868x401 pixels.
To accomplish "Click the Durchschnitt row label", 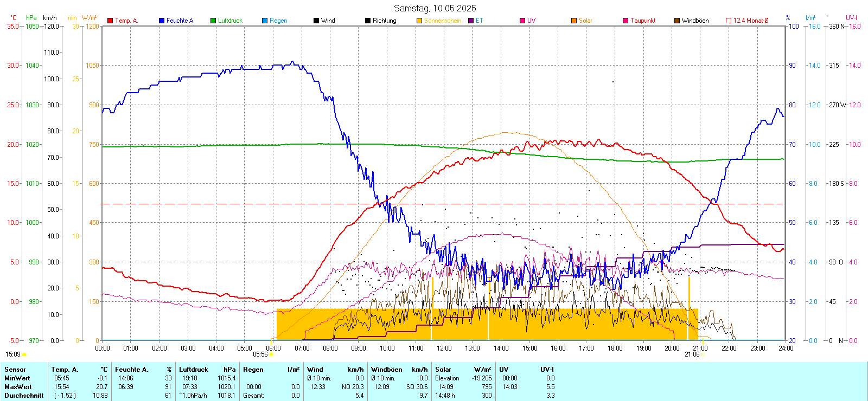I will [x=24, y=396].
